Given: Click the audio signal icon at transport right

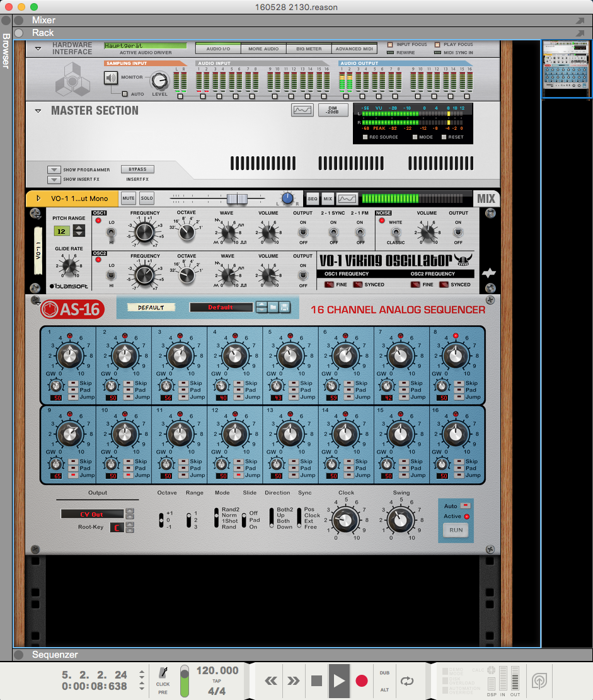Looking at the screenshot, I should [x=539, y=681].
